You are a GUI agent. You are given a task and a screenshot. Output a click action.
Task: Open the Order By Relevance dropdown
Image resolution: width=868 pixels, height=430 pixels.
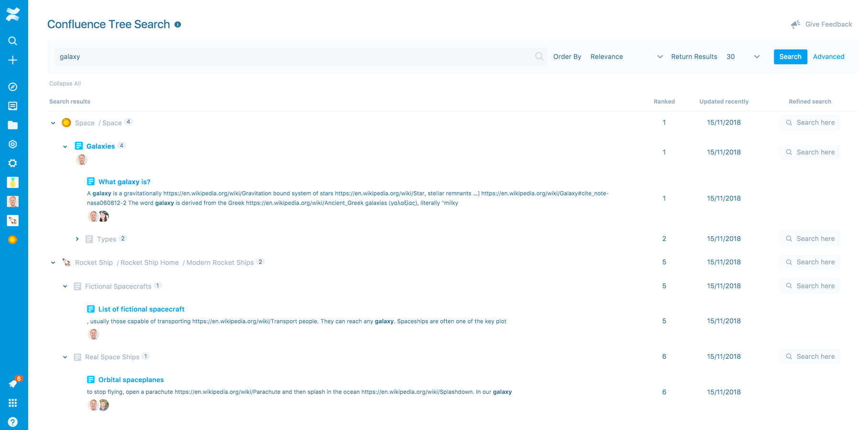(x=626, y=57)
